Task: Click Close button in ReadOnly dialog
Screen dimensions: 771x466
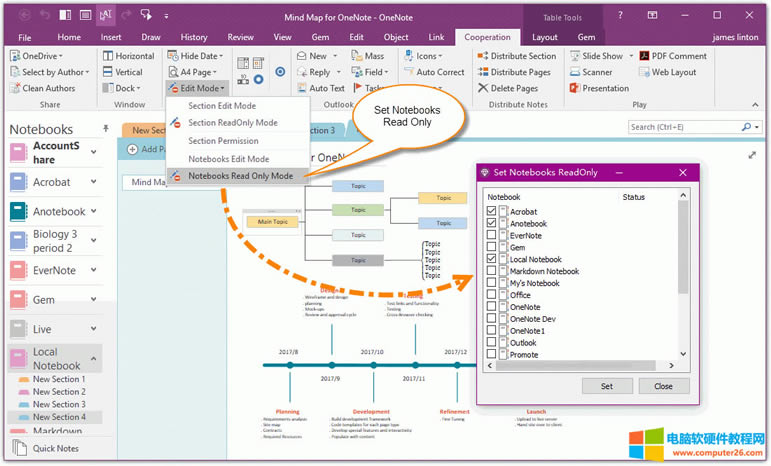Action: coord(663,386)
